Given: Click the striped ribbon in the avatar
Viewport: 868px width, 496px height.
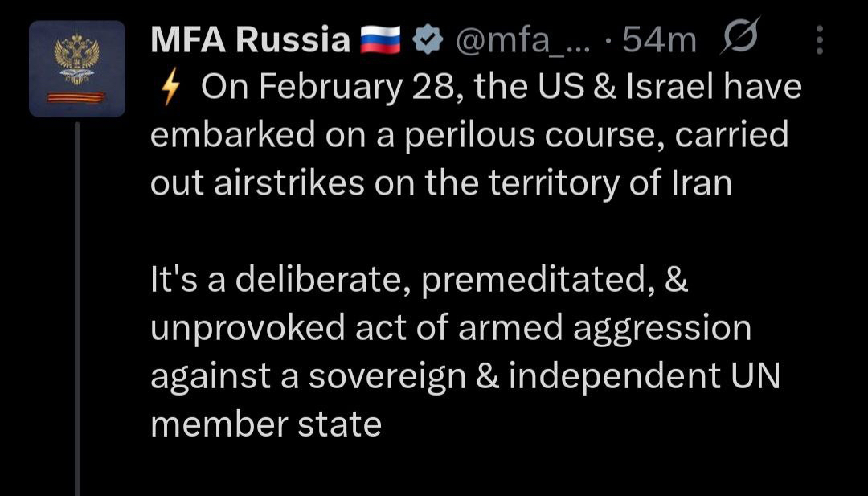Looking at the screenshot, I should tap(77, 97).
